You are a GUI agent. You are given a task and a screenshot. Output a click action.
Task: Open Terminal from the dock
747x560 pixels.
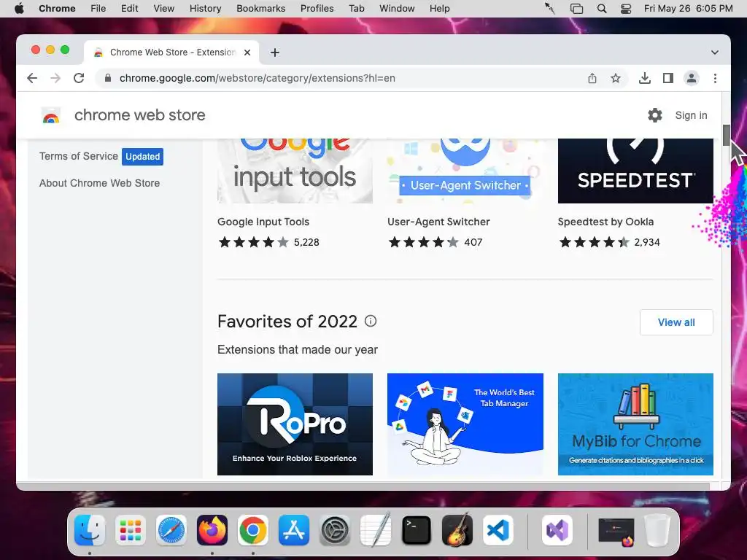pos(417,530)
